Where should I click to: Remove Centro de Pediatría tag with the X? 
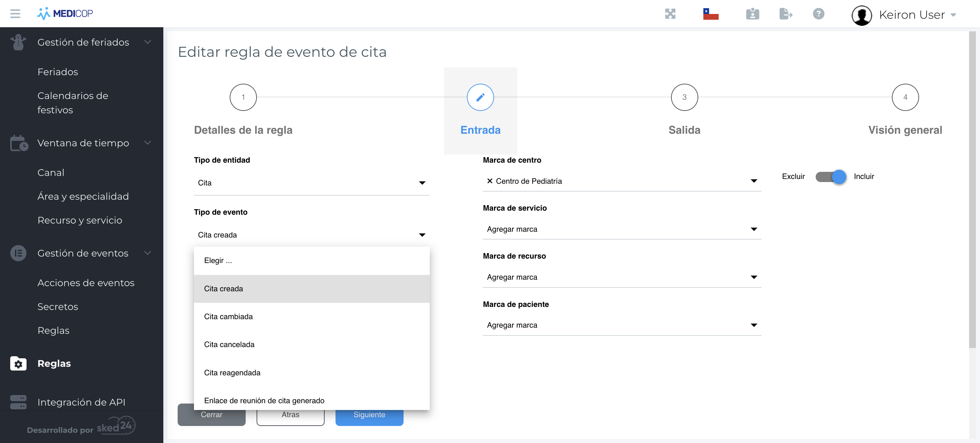tap(490, 181)
